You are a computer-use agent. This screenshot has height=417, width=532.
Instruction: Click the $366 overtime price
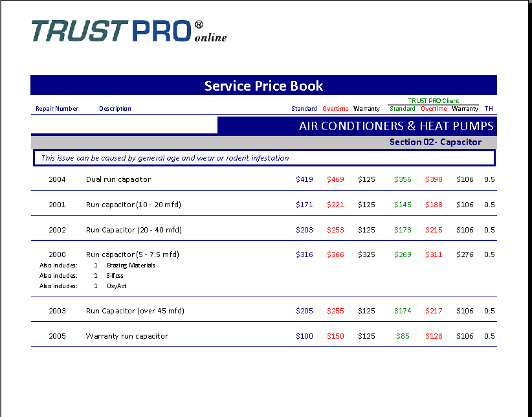tap(335, 254)
